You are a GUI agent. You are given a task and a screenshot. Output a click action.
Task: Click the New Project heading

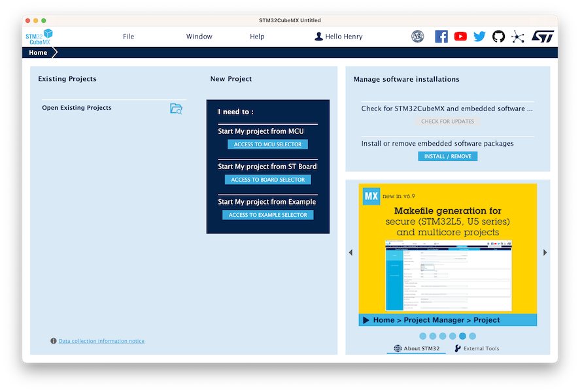(231, 78)
